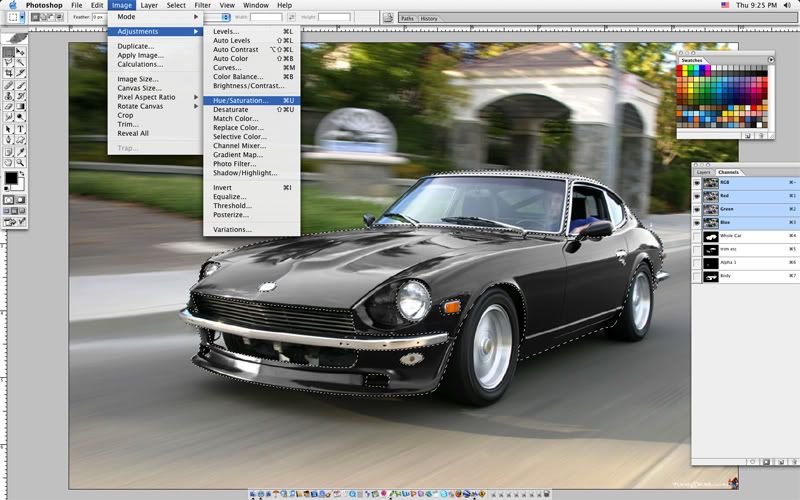
Task: Switch to the Layers tab
Action: pyautogui.click(x=704, y=172)
